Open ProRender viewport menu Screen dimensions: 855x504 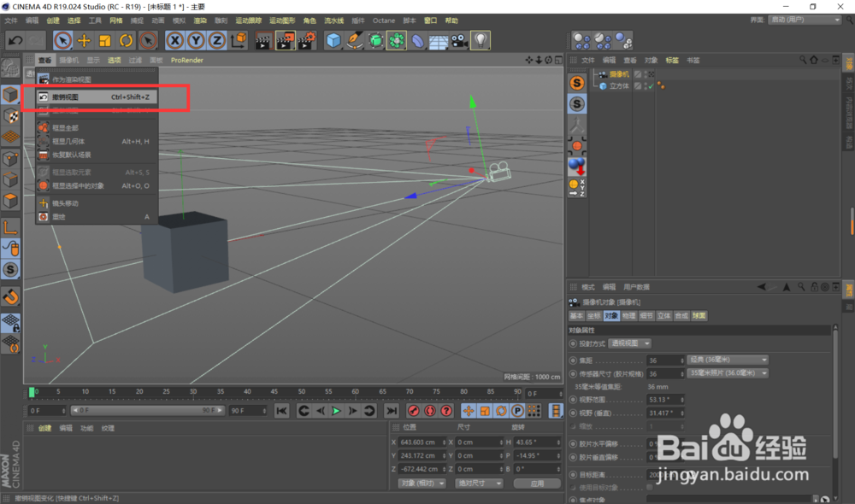coord(187,60)
